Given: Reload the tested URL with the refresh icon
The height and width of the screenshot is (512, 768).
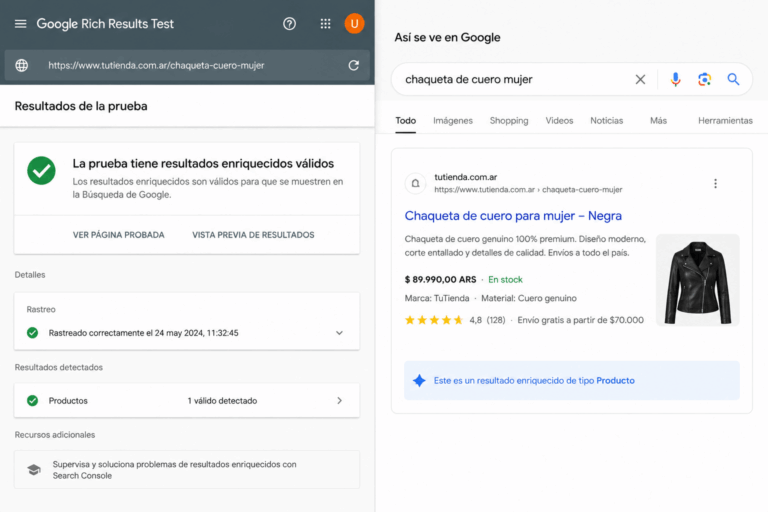Looking at the screenshot, I should pyautogui.click(x=354, y=65).
